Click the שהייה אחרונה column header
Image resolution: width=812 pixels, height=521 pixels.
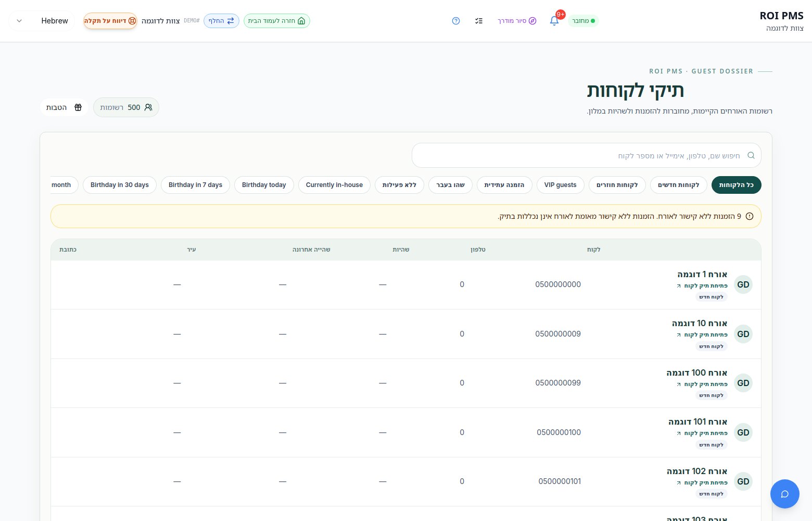(x=311, y=250)
